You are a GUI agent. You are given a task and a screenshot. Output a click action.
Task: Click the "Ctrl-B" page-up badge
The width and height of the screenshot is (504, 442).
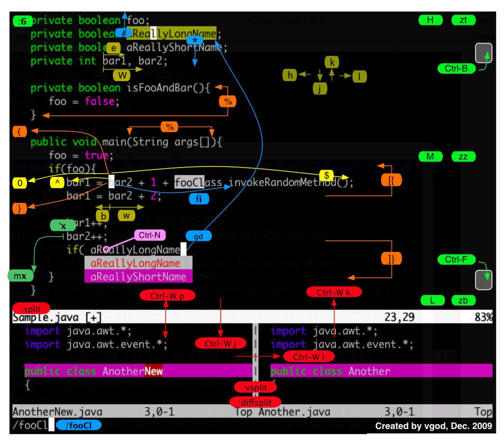456,69
